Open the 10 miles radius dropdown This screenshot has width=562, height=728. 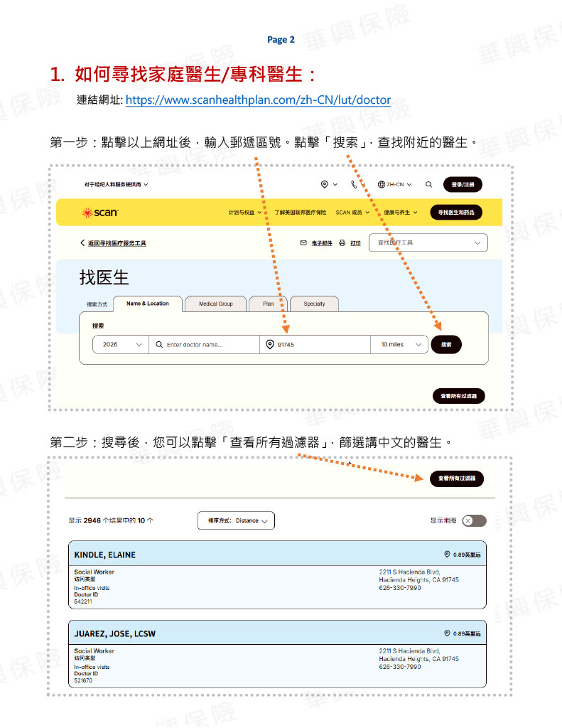(x=399, y=345)
